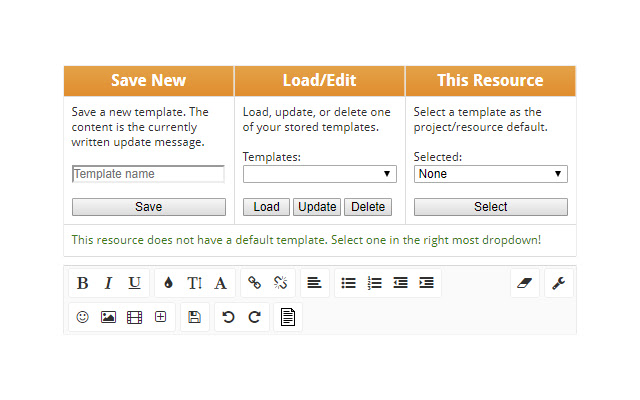Screen dimensions: 640x400
Task: Click the wrench options icon
Action: [x=559, y=283]
